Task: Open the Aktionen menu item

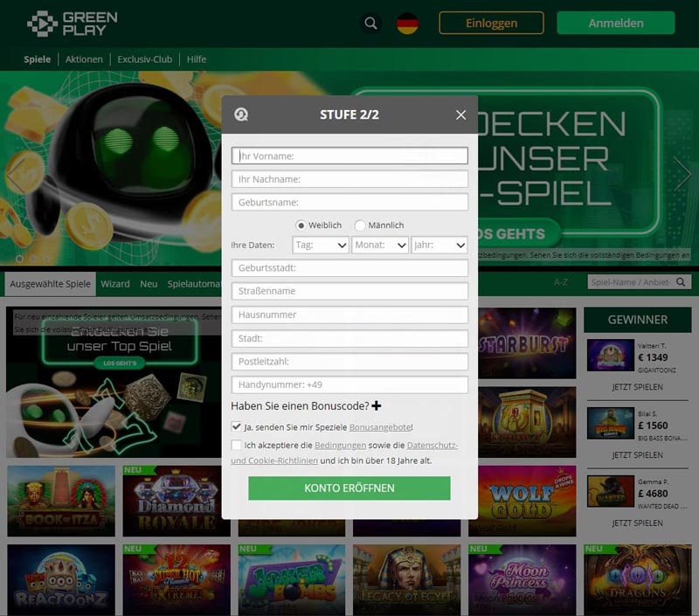Action: [x=84, y=59]
